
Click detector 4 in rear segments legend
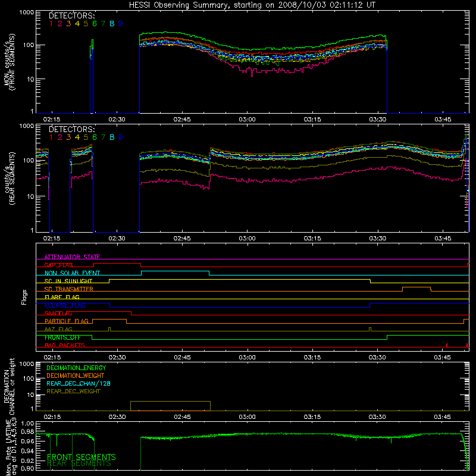click(77, 137)
